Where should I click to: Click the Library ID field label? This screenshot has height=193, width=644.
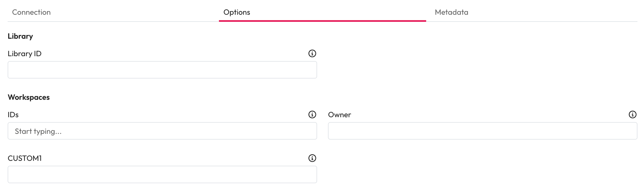point(25,54)
